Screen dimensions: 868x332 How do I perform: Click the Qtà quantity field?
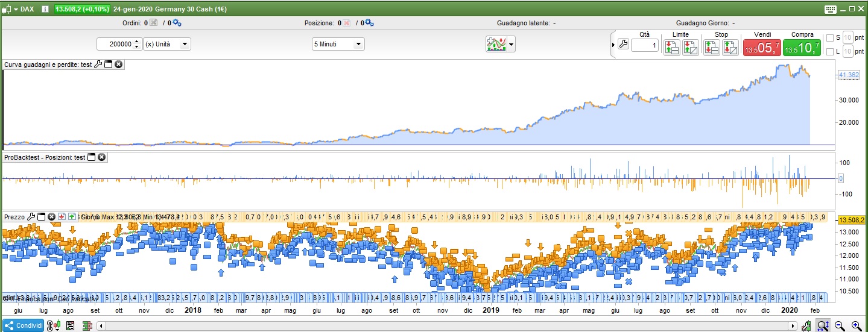coord(645,45)
